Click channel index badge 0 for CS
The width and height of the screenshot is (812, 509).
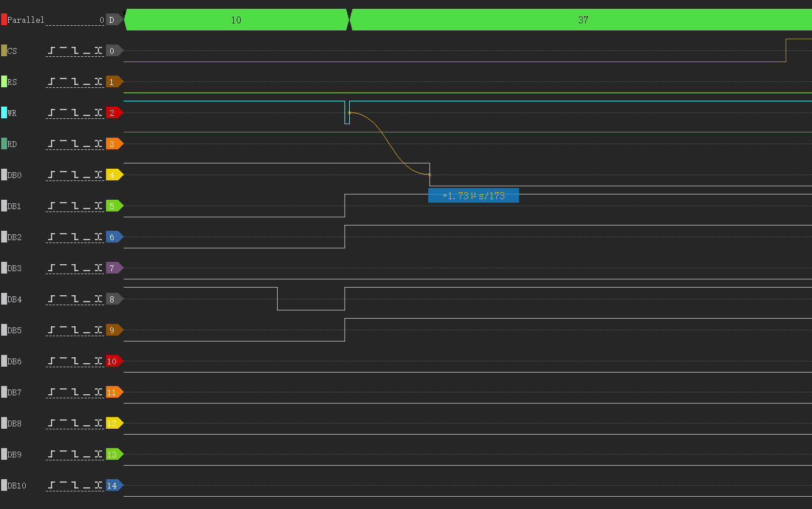[114, 50]
